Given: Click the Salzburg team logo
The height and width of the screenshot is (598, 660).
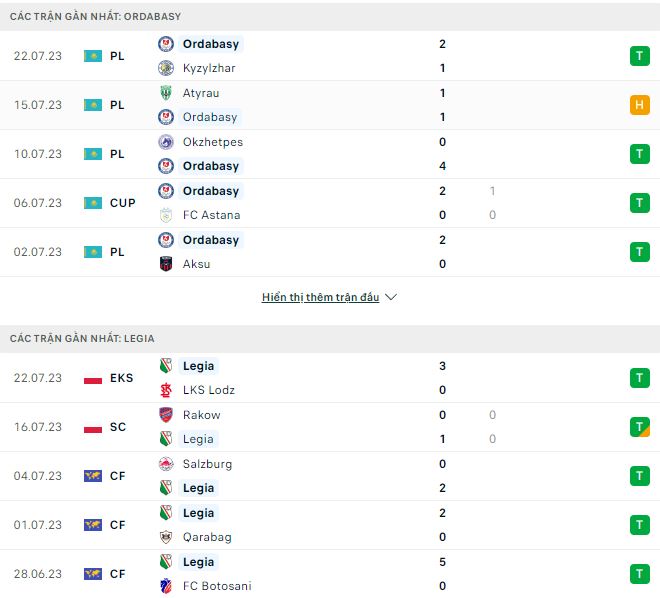Looking at the screenshot, I should click(166, 464).
